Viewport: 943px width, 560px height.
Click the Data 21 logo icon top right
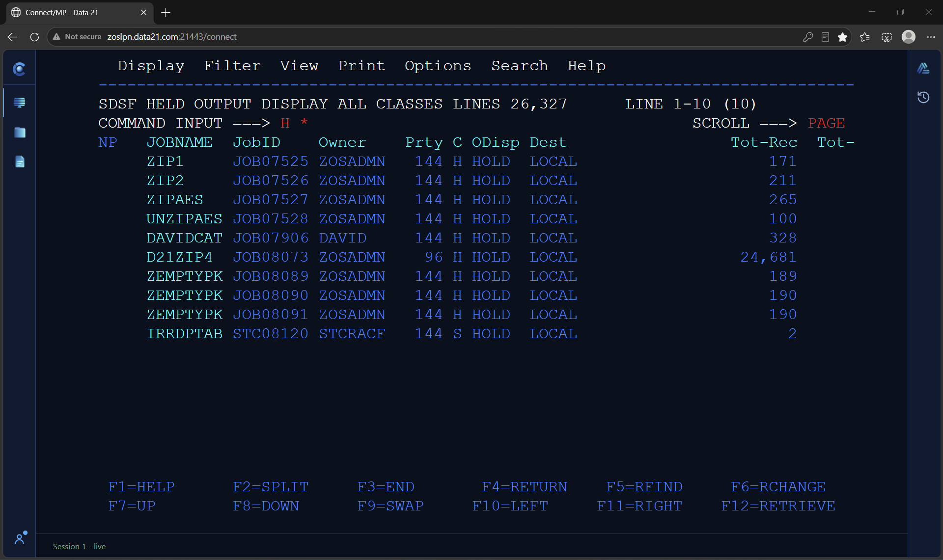coord(923,69)
